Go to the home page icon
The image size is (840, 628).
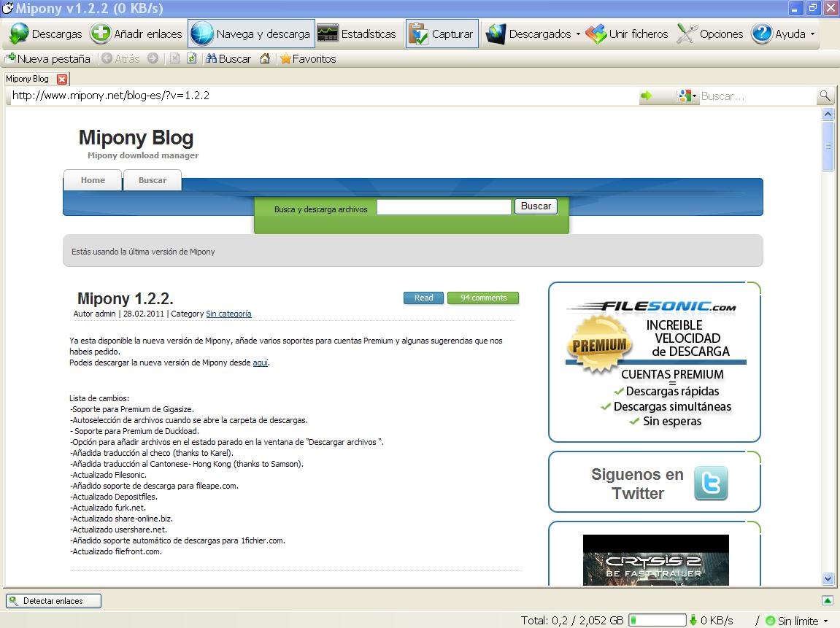tap(265, 58)
